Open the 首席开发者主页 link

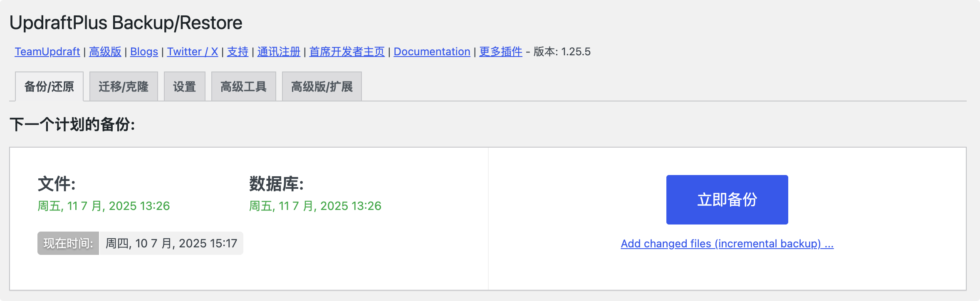click(x=347, y=52)
